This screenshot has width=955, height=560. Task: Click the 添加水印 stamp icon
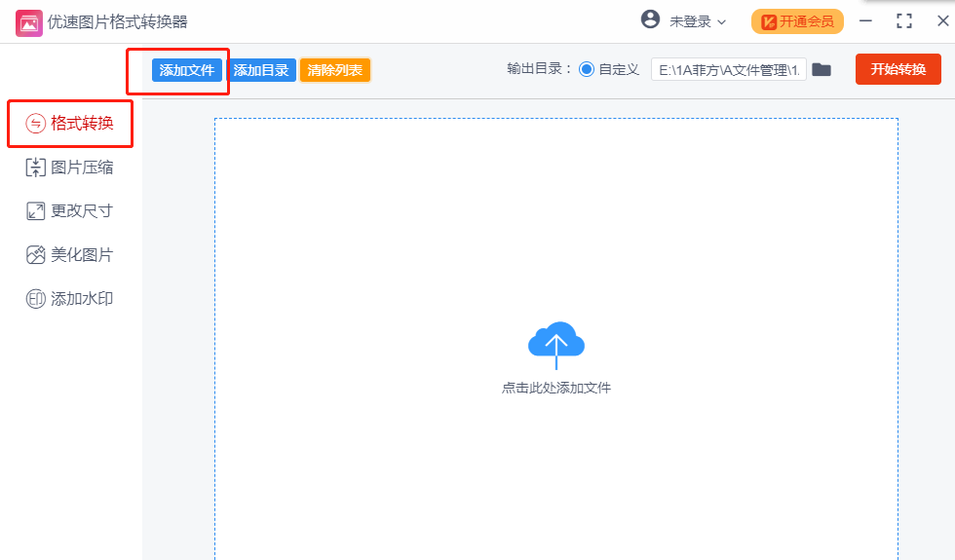point(35,299)
